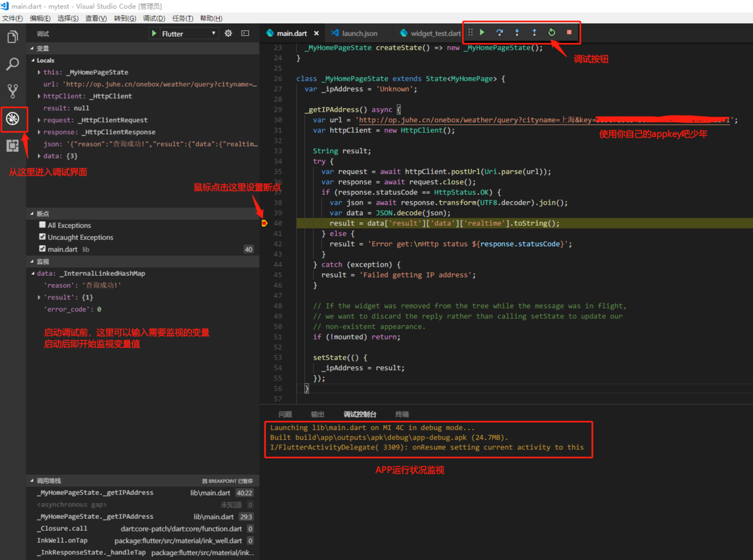Open the 帮助(H) menu
Screen dimensions: 753x560
point(211,18)
